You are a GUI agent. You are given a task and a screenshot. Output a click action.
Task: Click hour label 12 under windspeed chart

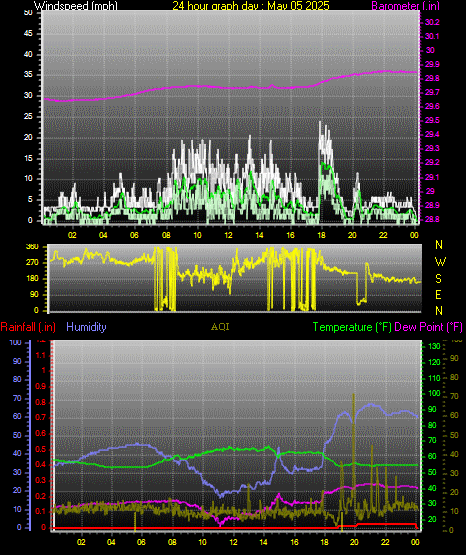coord(228,235)
